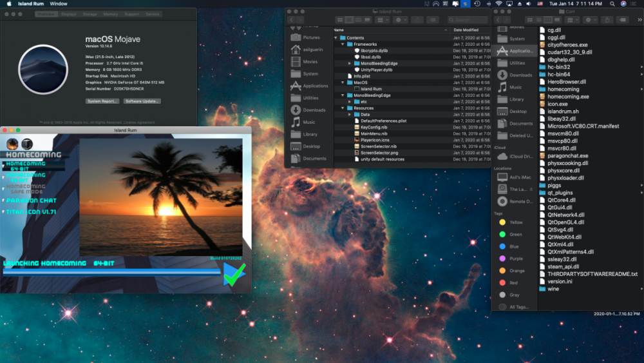Screen dimensions: 644x363
Task: Expand the Data folder
Action: (x=350, y=114)
